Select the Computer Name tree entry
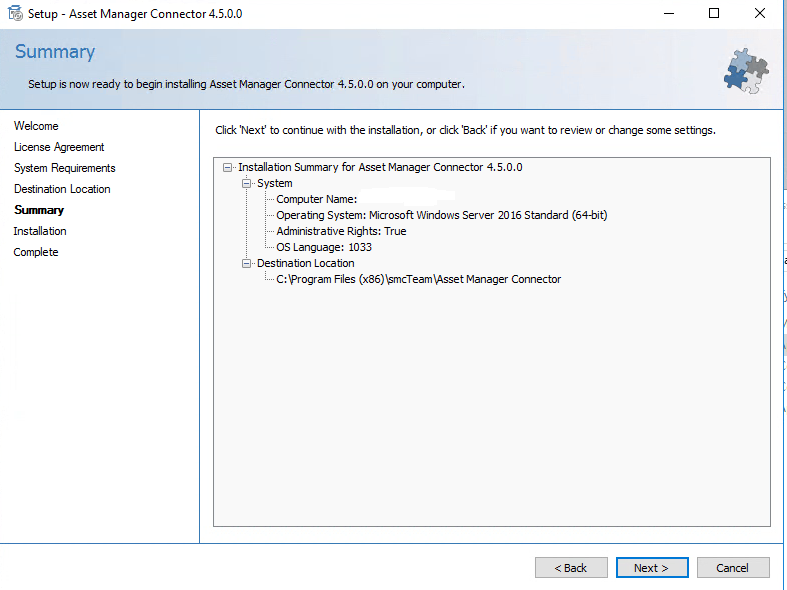Image resolution: width=787 pixels, height=590 pixels. click(x=316, y=200)
